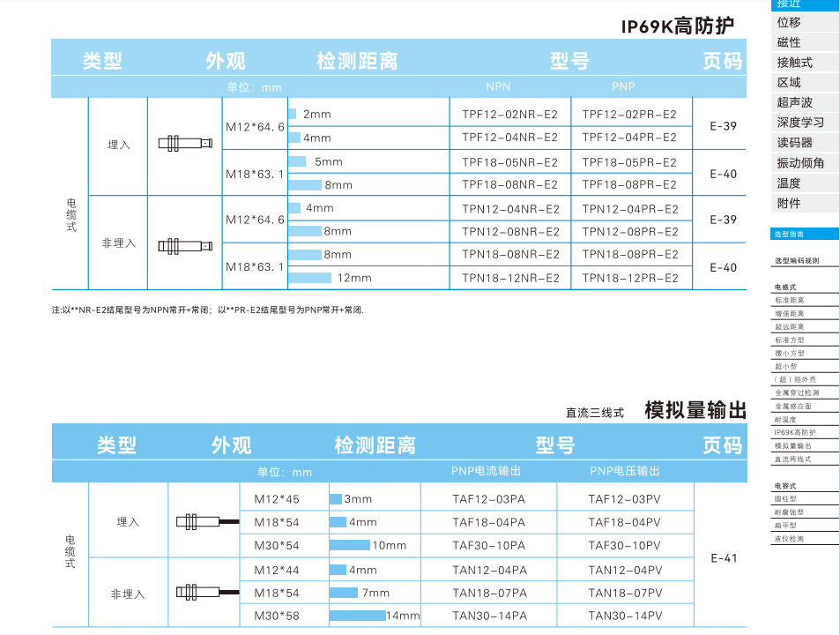Select non-embedded sensor drawing in analog output table
840x635 pixels.
(206, 593)
